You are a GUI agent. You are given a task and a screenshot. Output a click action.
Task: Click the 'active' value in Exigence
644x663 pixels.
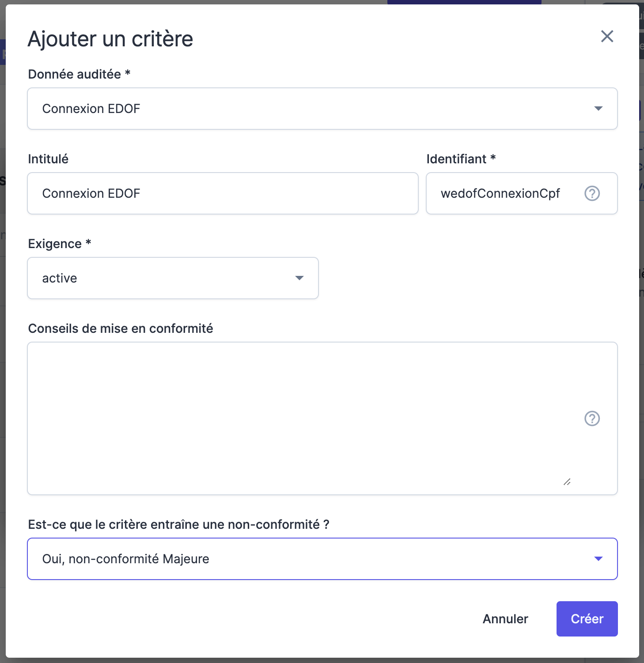tap(60, 278)
